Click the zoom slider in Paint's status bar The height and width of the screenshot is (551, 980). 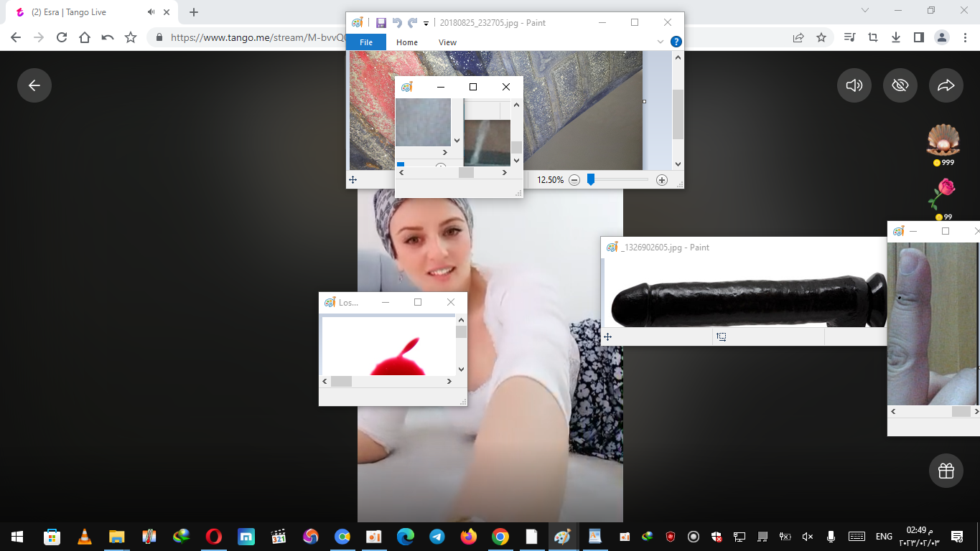pos(591,180)
